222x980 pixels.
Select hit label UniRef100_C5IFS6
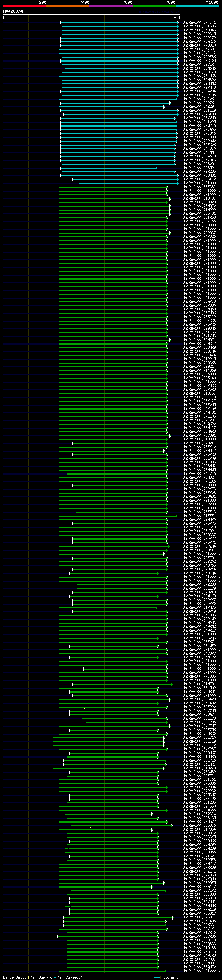[x=199, y=332]
